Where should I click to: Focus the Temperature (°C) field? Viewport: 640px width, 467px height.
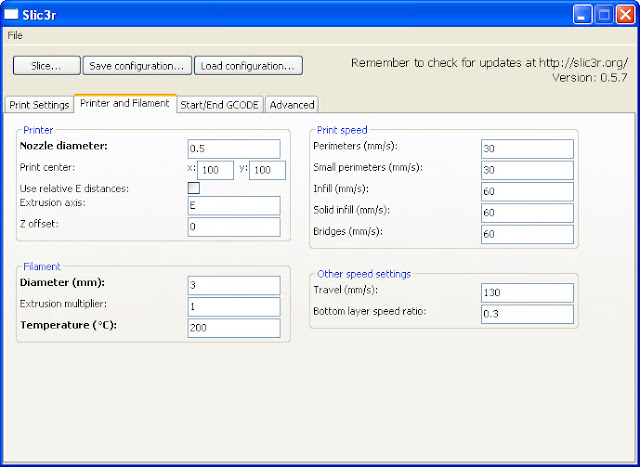[234, 328]
